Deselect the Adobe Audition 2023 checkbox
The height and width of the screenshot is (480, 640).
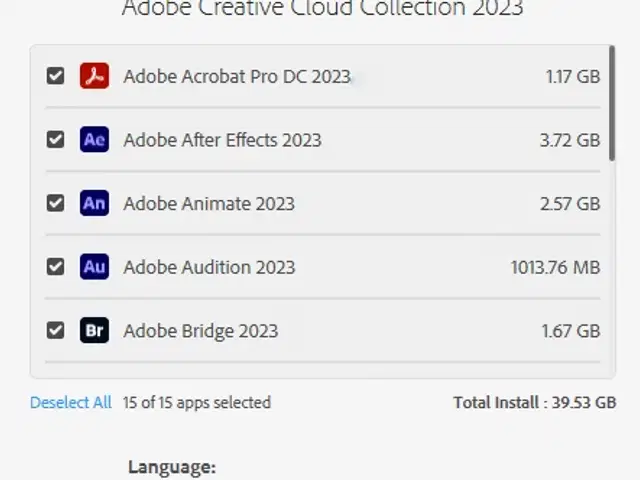point(55,267)
